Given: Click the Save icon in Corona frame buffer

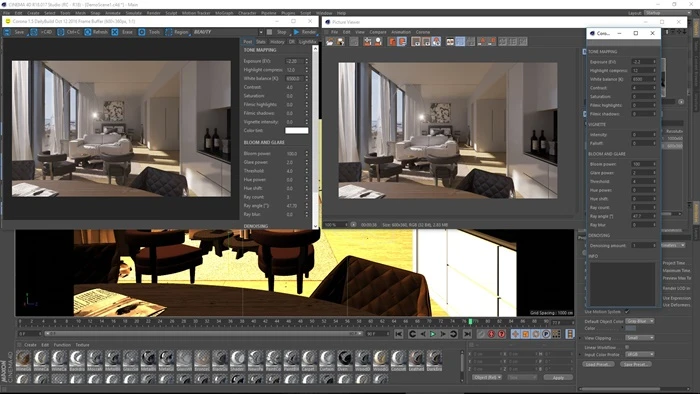Looking at the screenshot, I should 8,32.
